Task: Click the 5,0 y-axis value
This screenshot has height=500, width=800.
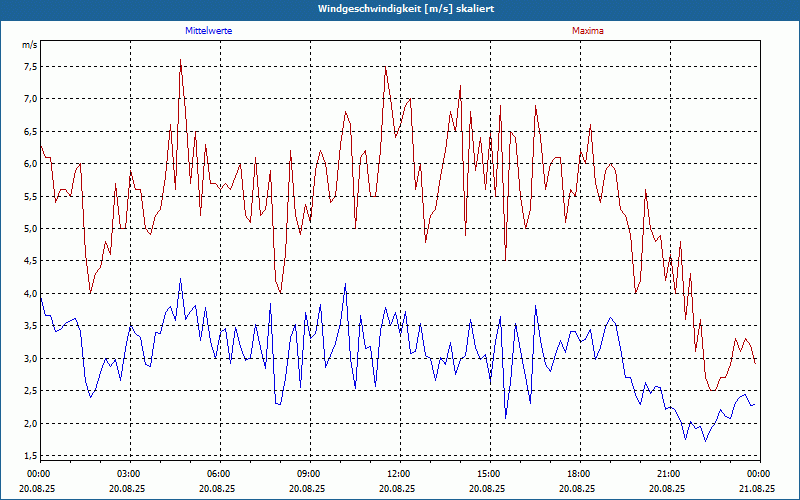Action: tap(31, 229)
